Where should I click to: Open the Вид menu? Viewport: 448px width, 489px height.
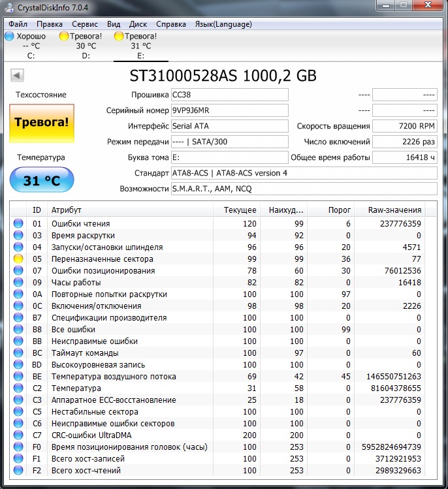click(x=114, y=24)
